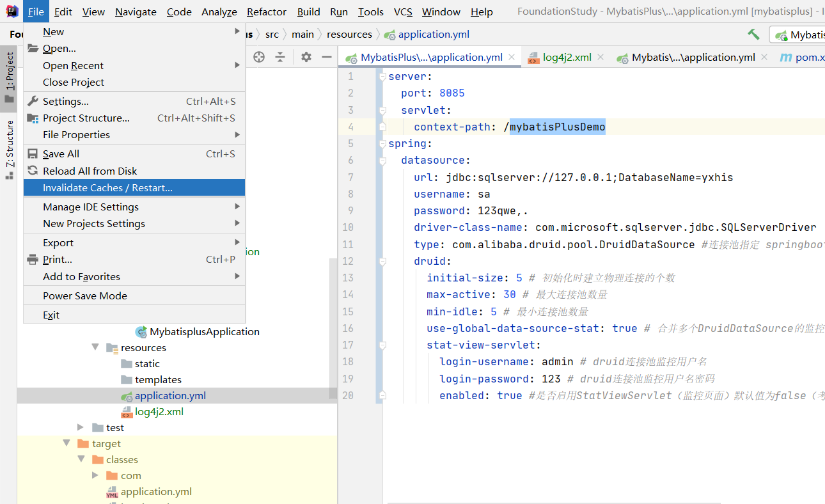Click the Locate/Select Opened File target icon
This screenshot has width=825, height=504.
pyautogui.click(x=259, y=57)
